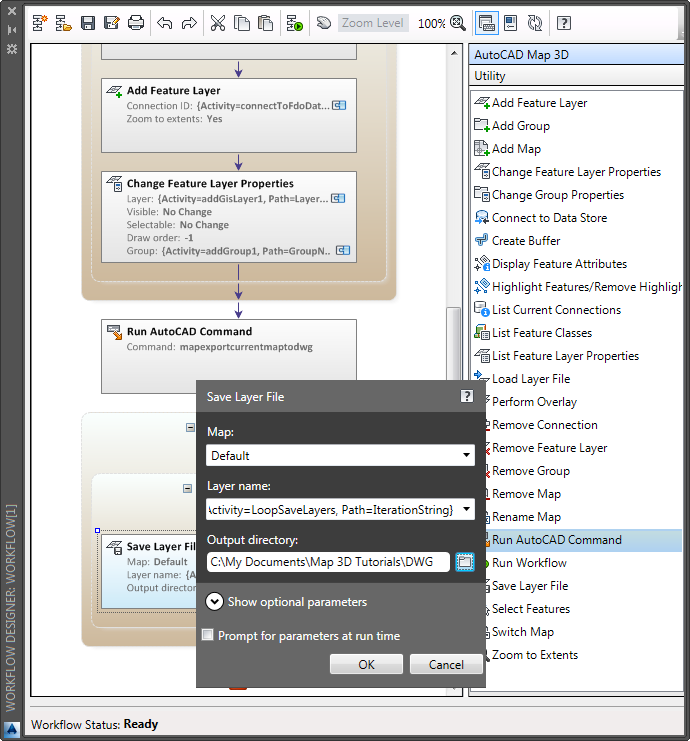
Task: Redo the action using the toolbar arrow
Action: 189,23
